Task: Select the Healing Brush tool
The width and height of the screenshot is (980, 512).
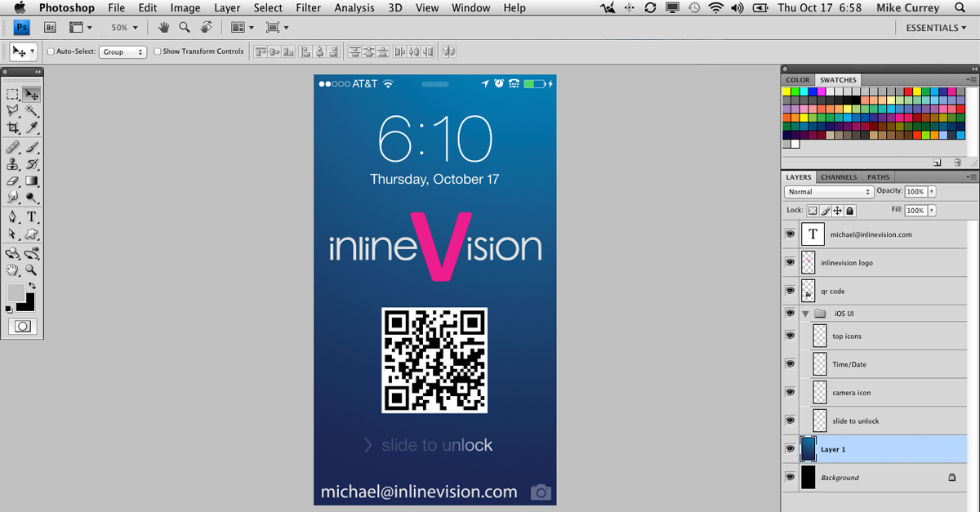Action: point(13,148)
